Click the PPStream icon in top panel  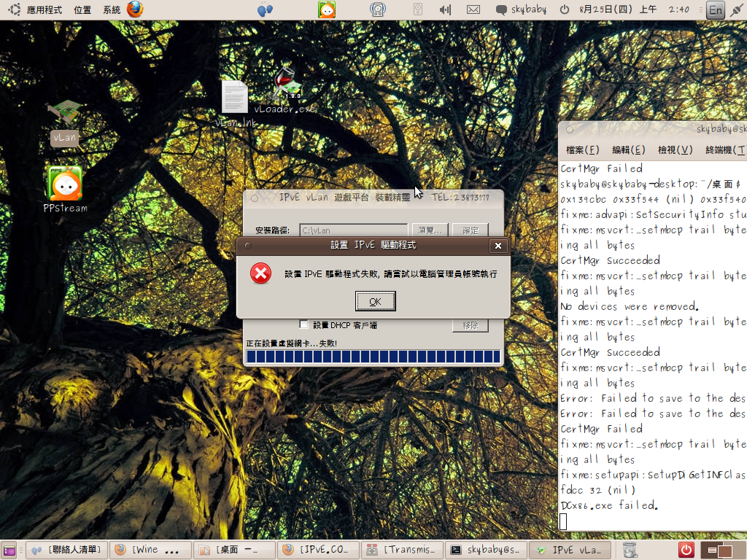[327, 9]
